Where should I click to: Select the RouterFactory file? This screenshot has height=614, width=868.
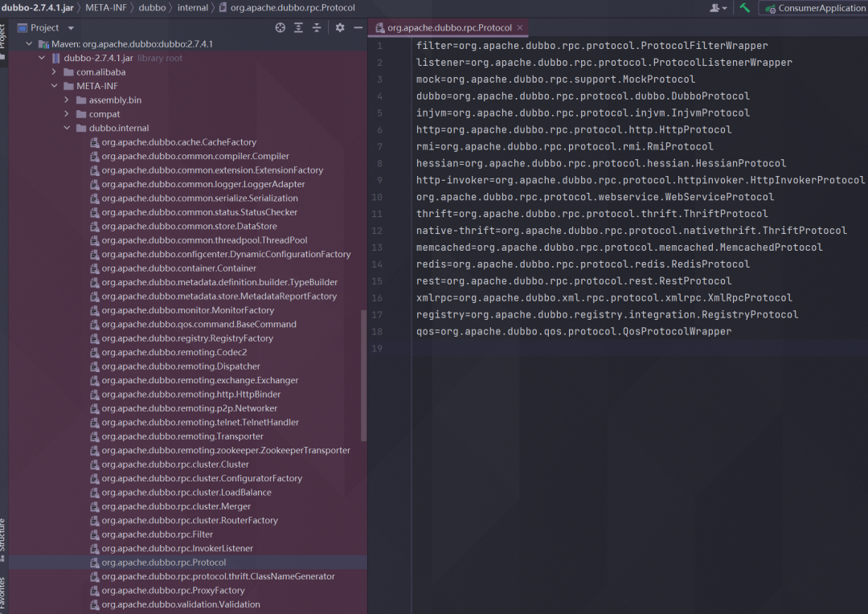(184, 521)
